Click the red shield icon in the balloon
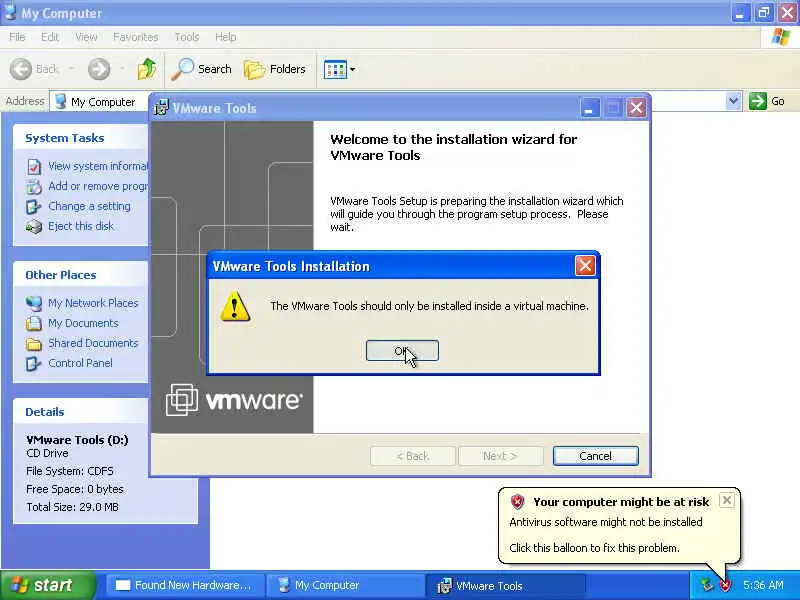Image resolution: width=800 pixels, height=600 pixels. click(517, 502)
